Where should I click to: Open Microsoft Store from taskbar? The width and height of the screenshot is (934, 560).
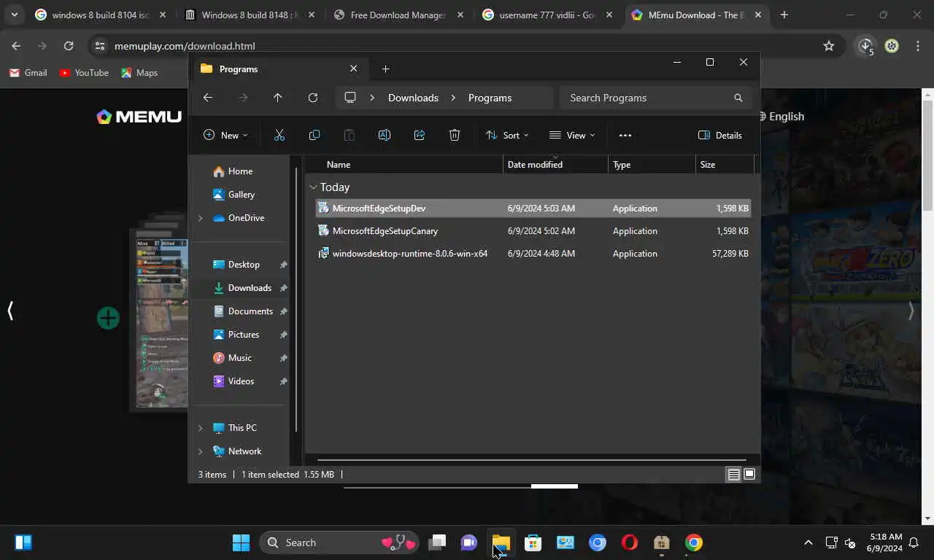(x=533, y=542)
